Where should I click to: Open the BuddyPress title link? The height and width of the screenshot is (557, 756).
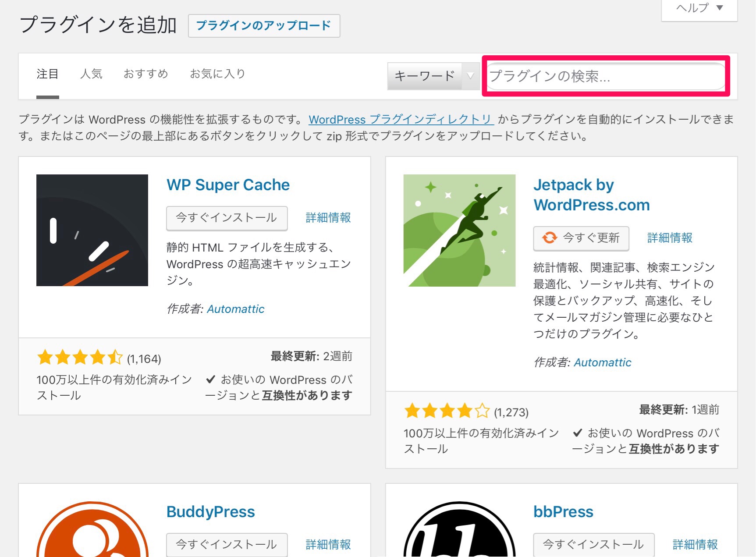(211, 512)
